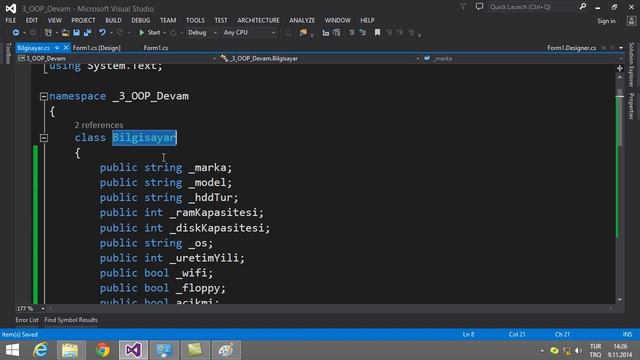Switch to the Form1.cs [Design] tab
Image resolution: width=640 pixels, height=360 pixels.
pyautogui.click(x=96, y=48)
